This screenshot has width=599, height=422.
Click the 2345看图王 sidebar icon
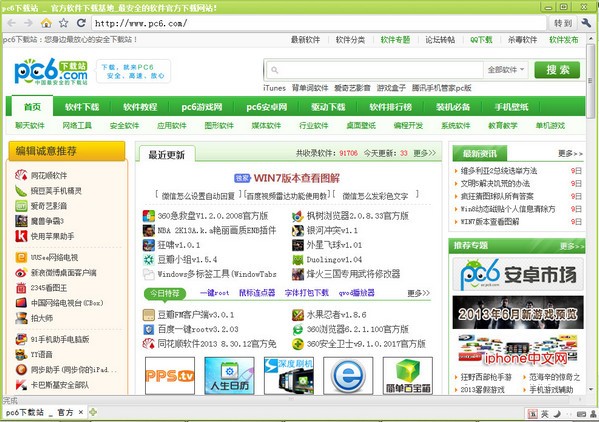pos(21,288)
